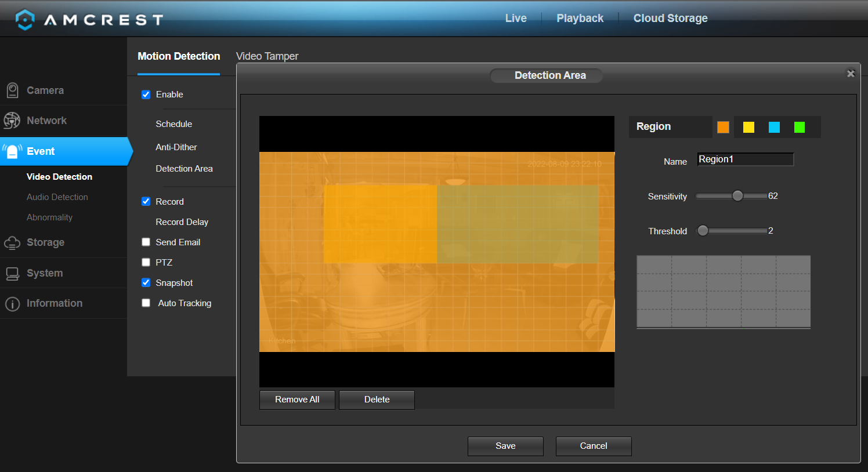
Task: Click the Save button
Action: point(505,446)
